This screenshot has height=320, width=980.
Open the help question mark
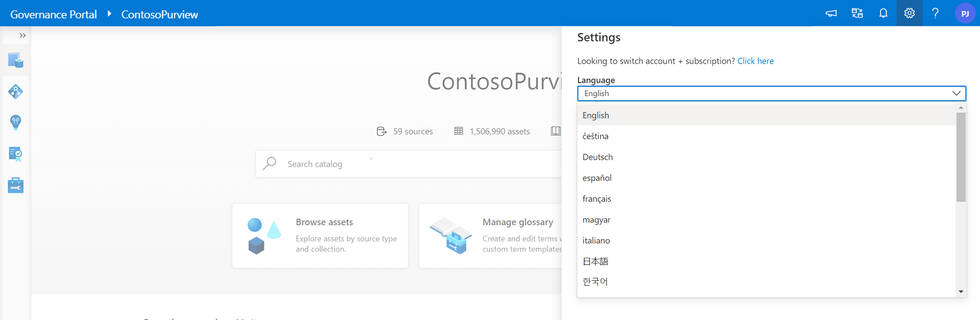click(935, 13)
